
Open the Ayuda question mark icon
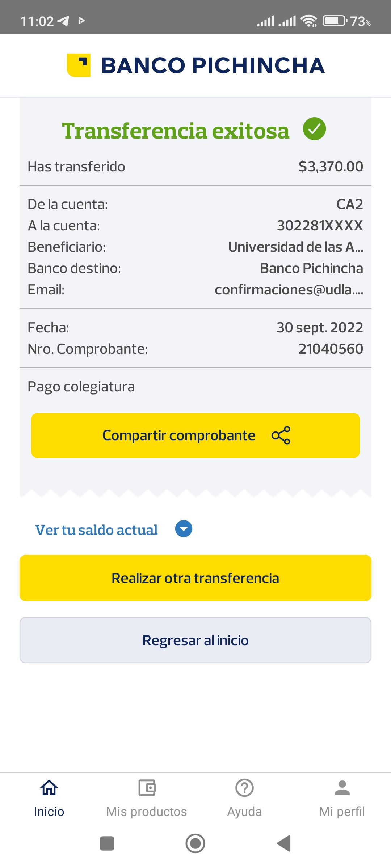(244, 788)
